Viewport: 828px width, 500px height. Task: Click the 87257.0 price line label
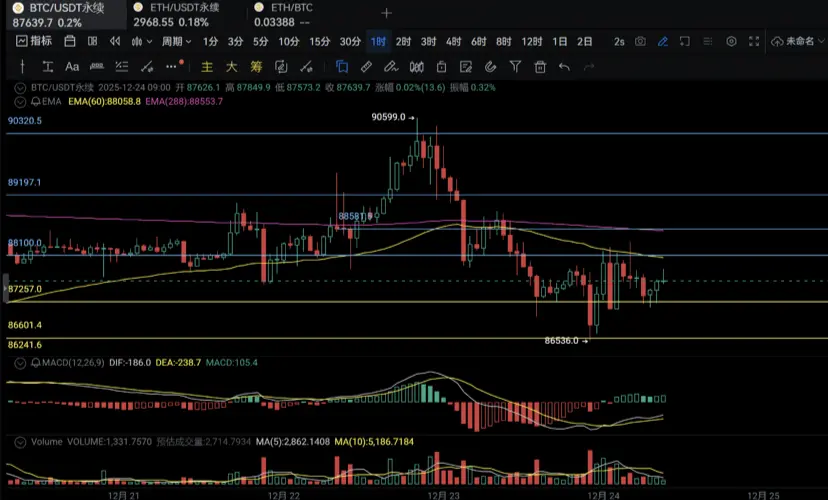[x=24, y=289]
